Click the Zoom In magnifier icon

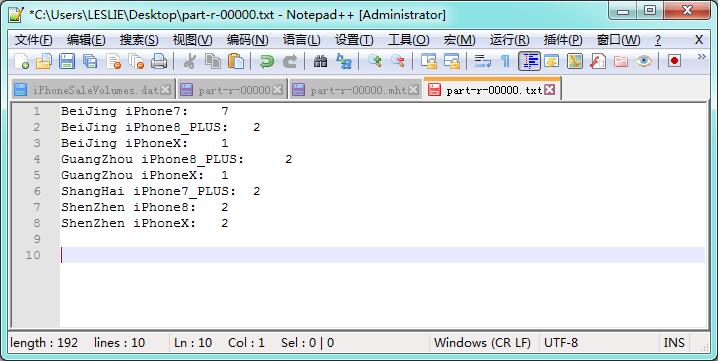[x=375, y=61]
